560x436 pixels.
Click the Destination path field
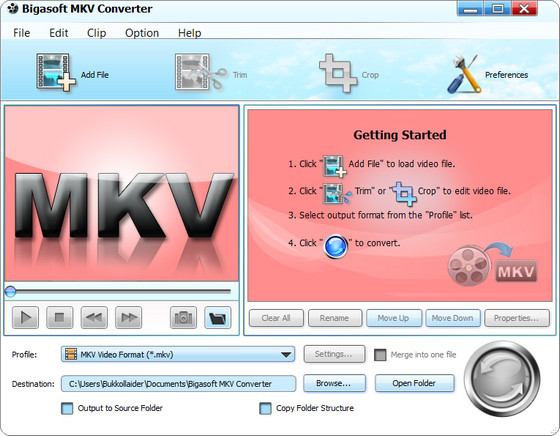click(x=179, y=384)
